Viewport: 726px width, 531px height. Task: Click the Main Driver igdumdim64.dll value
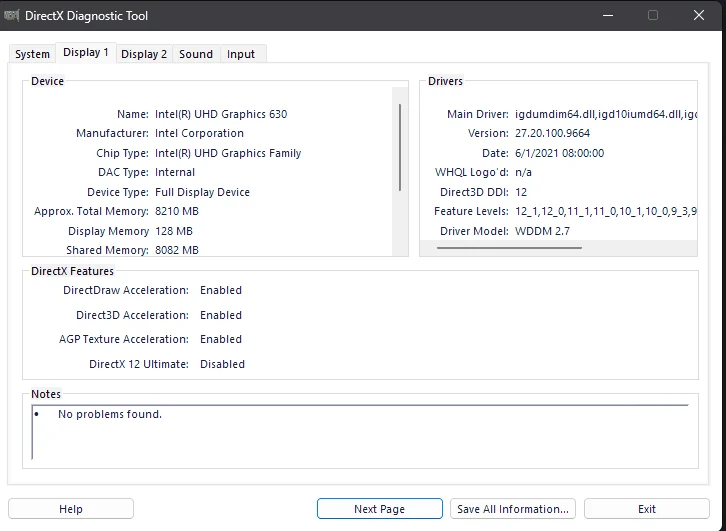pyautogui.click(x=606, y=114)
